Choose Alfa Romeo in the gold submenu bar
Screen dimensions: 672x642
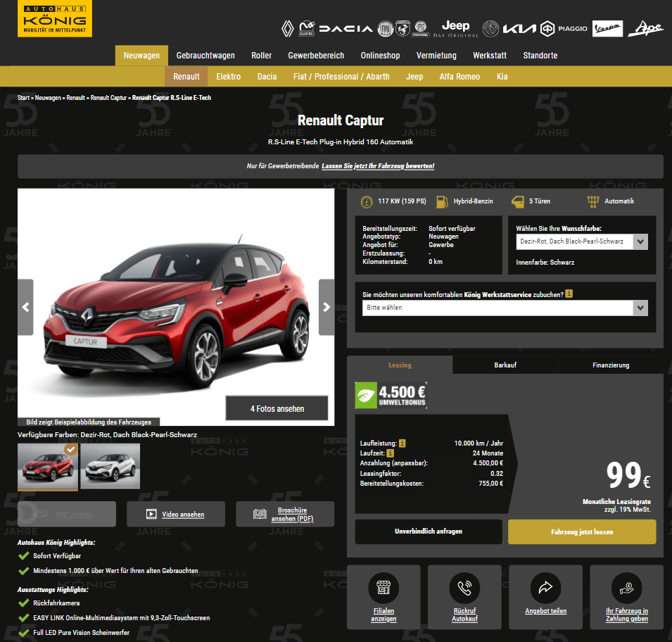coord(459,76)
